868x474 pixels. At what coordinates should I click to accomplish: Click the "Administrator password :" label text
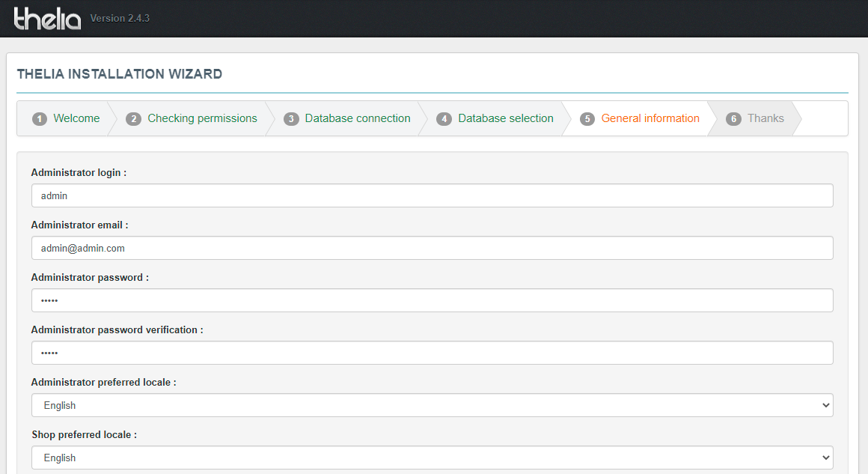[x=90, y=278]
